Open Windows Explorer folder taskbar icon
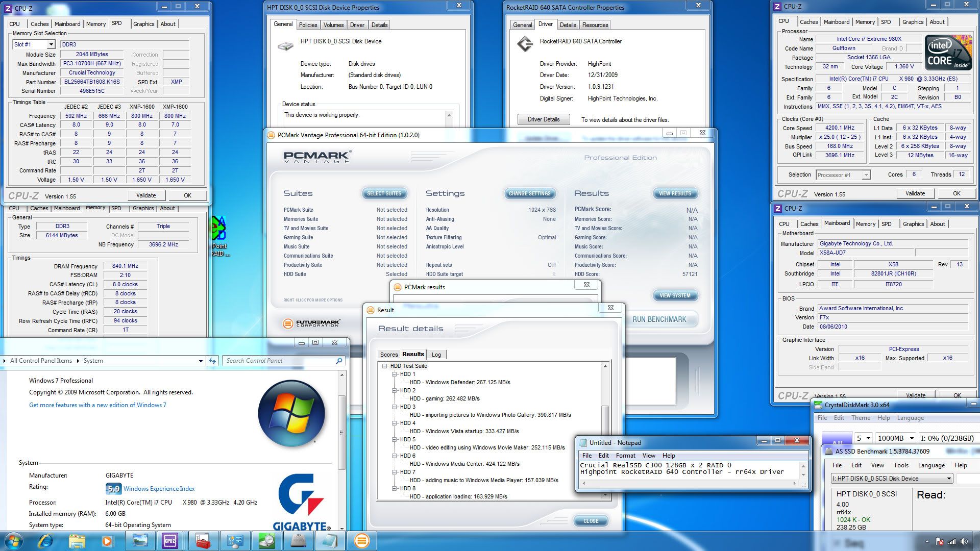 (x=77, y=541)
